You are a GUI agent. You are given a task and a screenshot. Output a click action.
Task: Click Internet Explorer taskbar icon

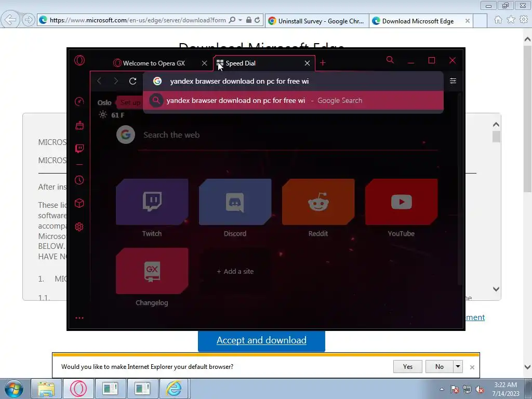point(174,389)
